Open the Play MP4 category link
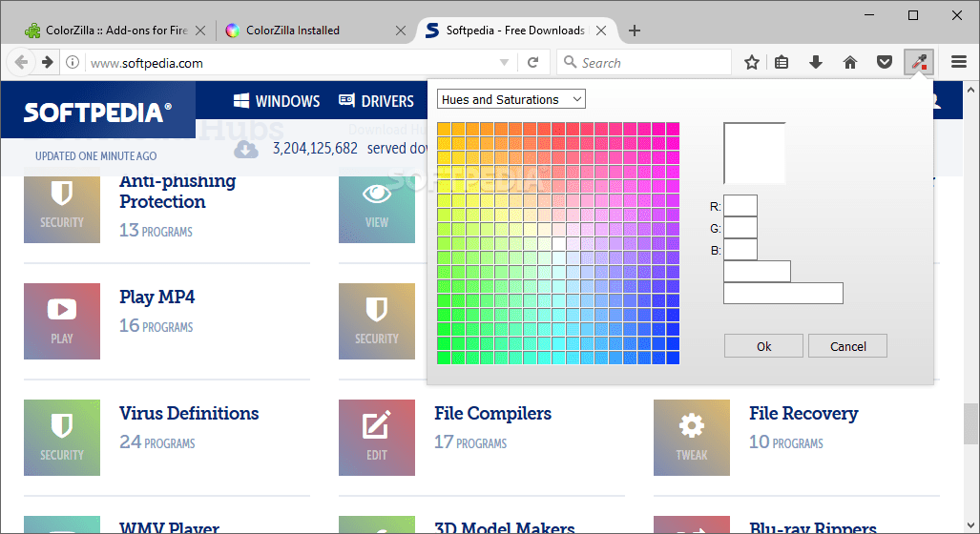 (156, 297)
